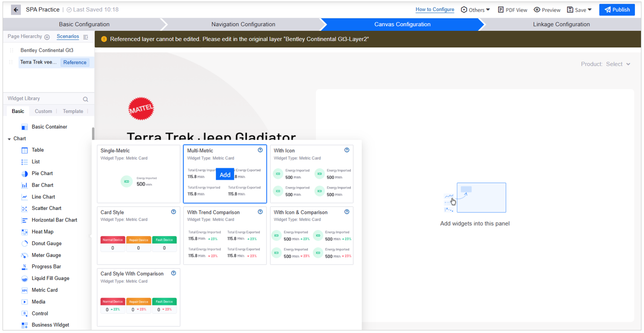Select the Pie Chart widget icon
Image resolution: width=644 pixels, height=333 pixels.
(x=24, y=174)
